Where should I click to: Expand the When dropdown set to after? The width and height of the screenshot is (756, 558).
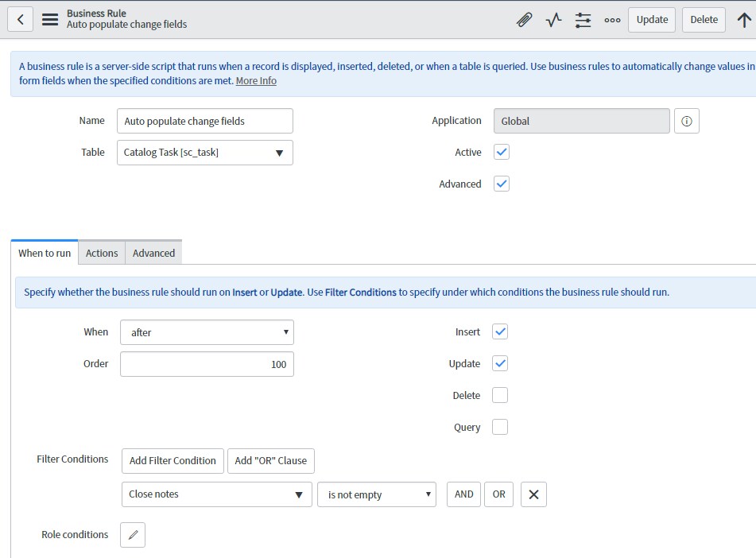pyautogui.click(x=207, y=332)
